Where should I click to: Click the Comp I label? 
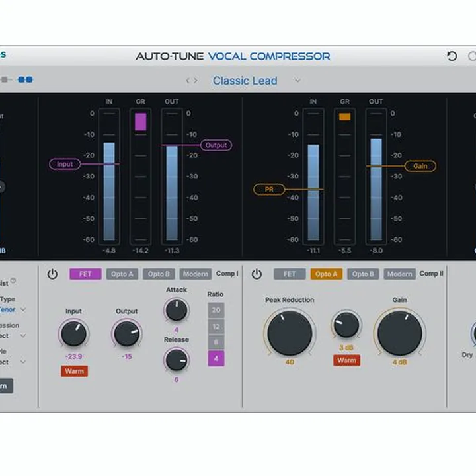227,274
